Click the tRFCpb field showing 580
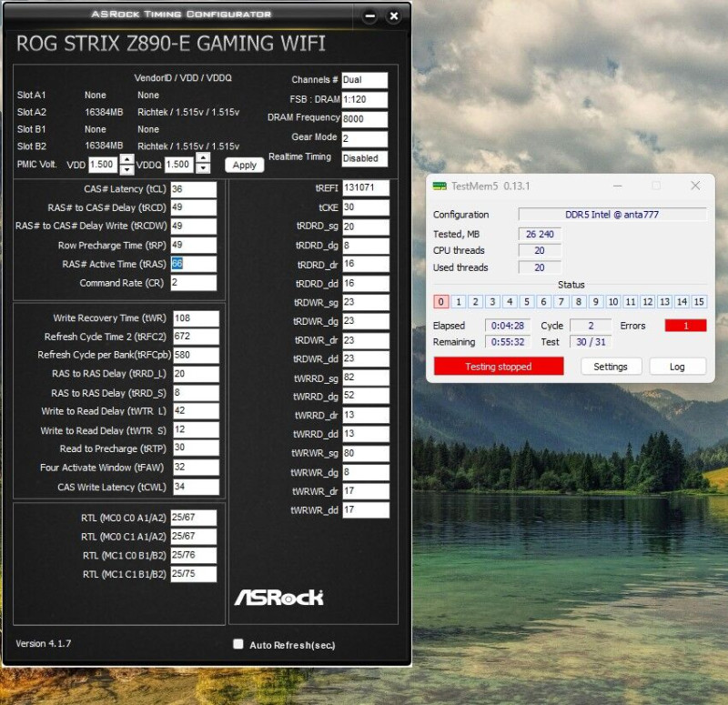This screenshot has height=705, width=728. coord(196,355)
